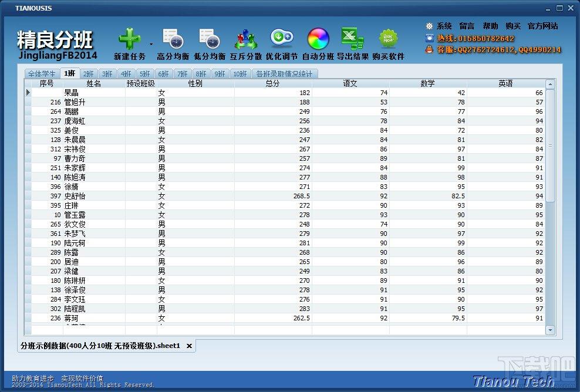Open the 系统 menu with gear icon

(x=439, y=26)
